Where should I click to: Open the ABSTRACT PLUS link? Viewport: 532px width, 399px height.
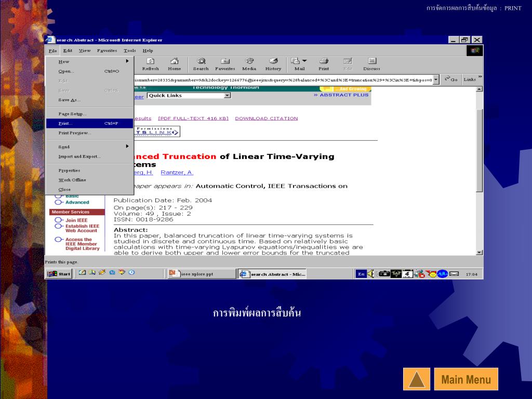tap(341, 95)
